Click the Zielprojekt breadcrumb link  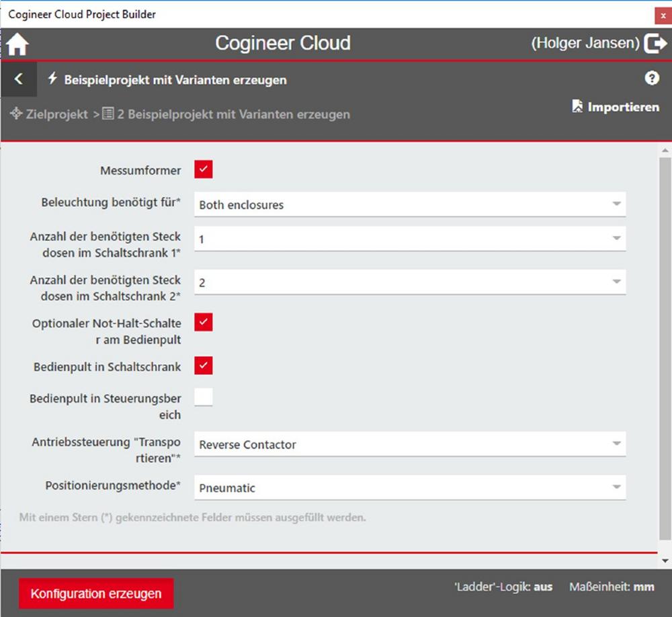tap(56, 114)
